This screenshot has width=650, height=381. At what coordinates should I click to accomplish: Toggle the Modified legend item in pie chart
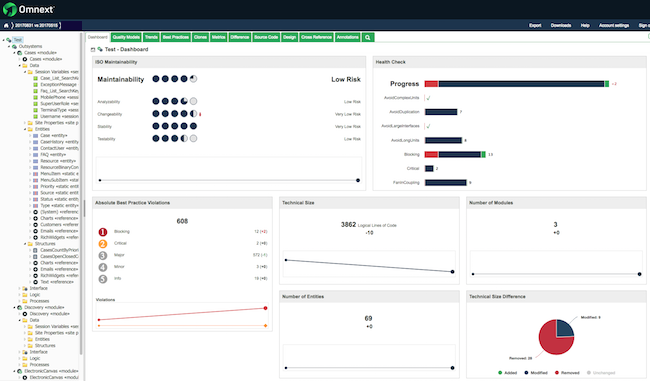click(536, 373)
